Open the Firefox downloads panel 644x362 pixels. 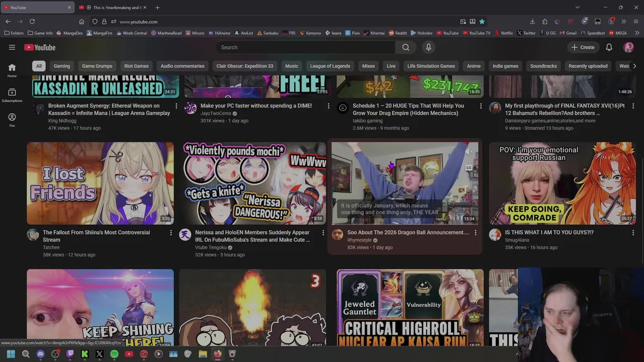click(x=532, y=22)
